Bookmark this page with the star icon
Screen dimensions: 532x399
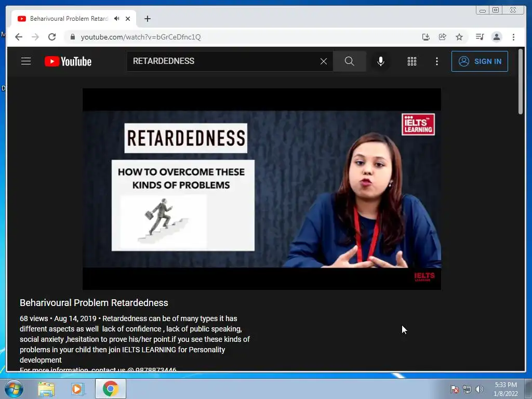(x=459, y=37)
